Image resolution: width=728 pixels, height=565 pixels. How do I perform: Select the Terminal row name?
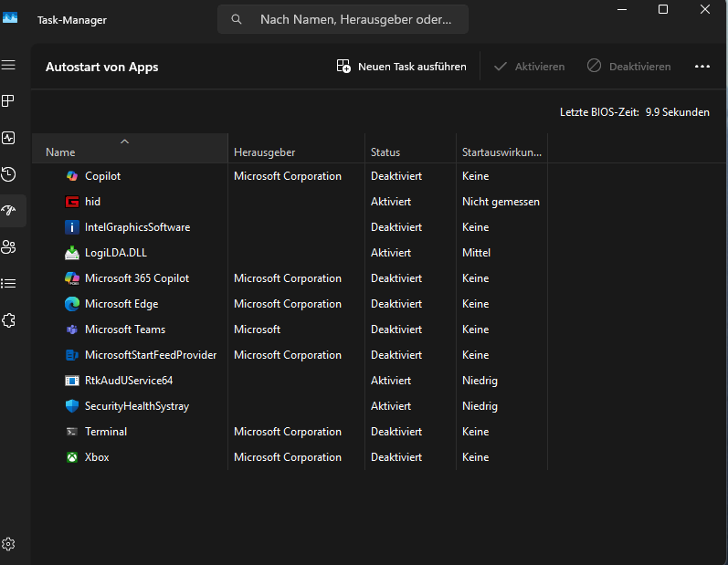106,432
